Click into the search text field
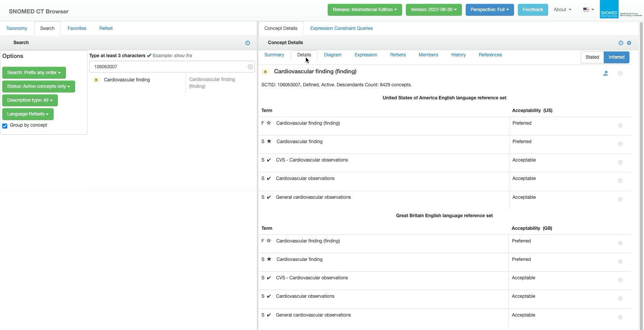The image size is (644, 330). (x=172, y=67)
